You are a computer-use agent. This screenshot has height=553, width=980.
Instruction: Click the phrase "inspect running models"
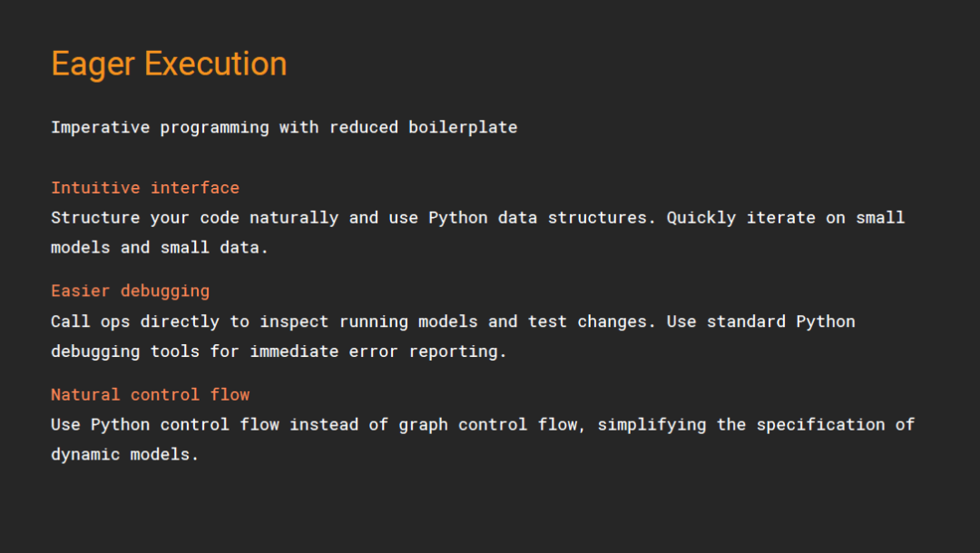[x=368, y=321]
